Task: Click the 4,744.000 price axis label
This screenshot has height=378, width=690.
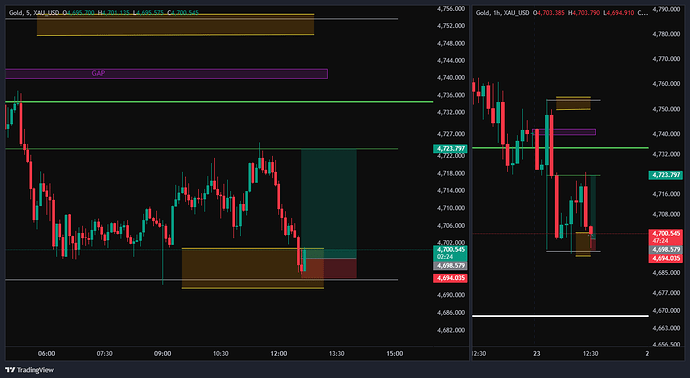Action: (451, 61)
